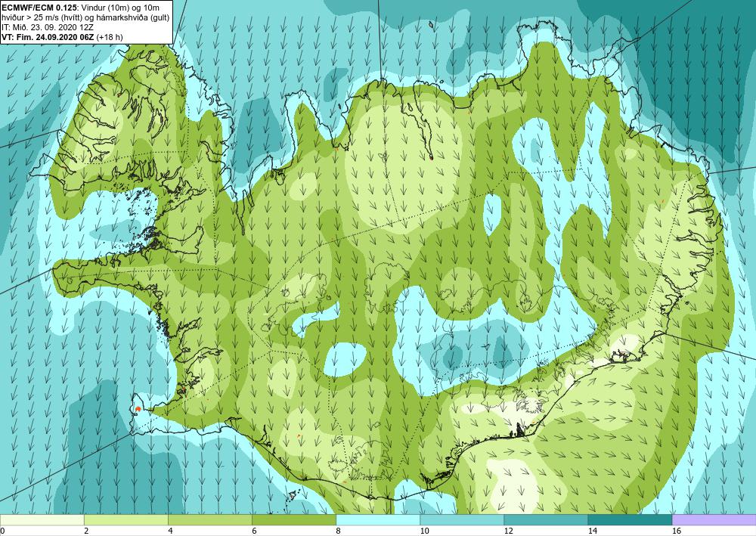
Task: Click the scale label '16'
Action: point(676,531)
